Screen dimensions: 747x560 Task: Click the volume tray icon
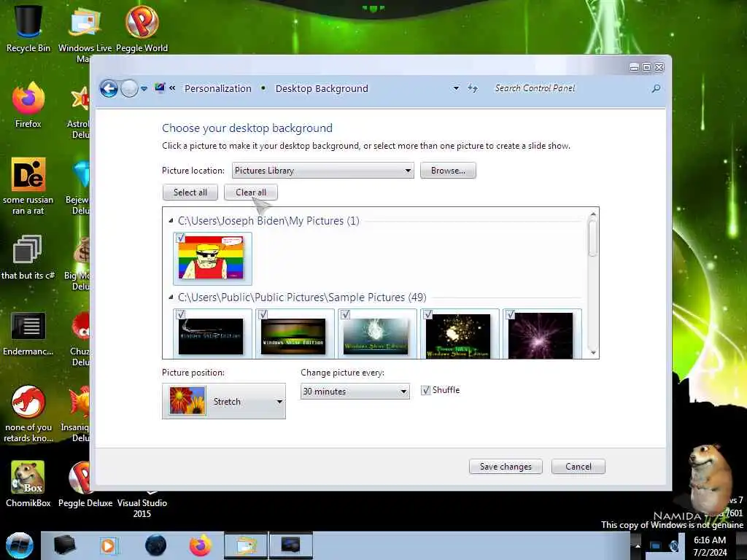click(x=675, y=546)
